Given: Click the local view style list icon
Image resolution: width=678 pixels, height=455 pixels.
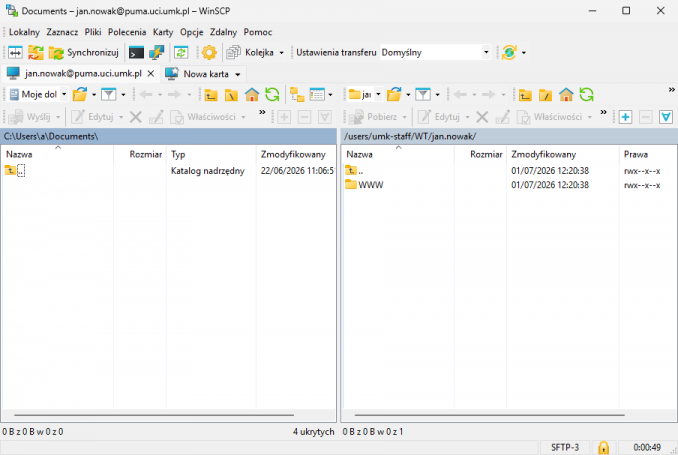Looking at the screenshot, I should pos(317,94).
